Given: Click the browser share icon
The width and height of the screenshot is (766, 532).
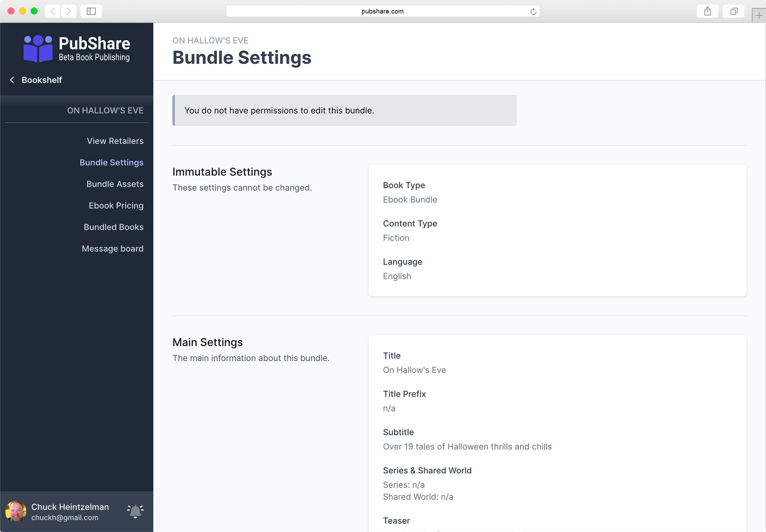Looking at the screenshot, I should coord(708,11).
